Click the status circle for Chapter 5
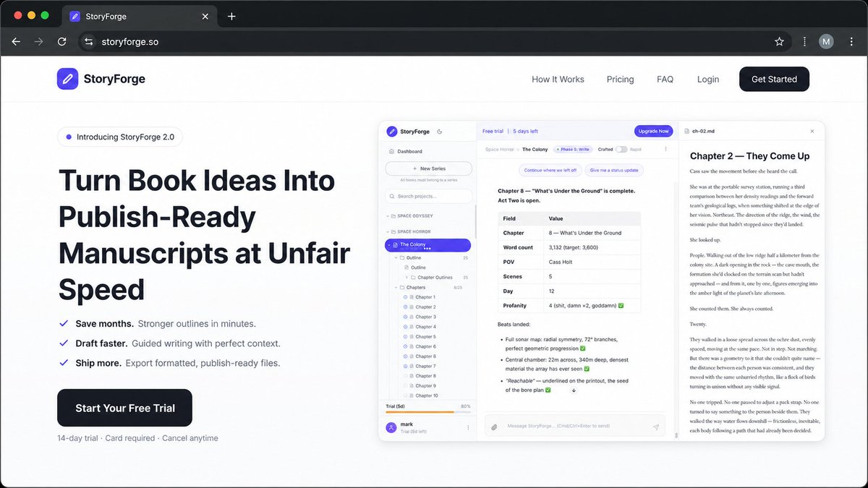This screenshot has width=868, height=488. coord(405,337)
